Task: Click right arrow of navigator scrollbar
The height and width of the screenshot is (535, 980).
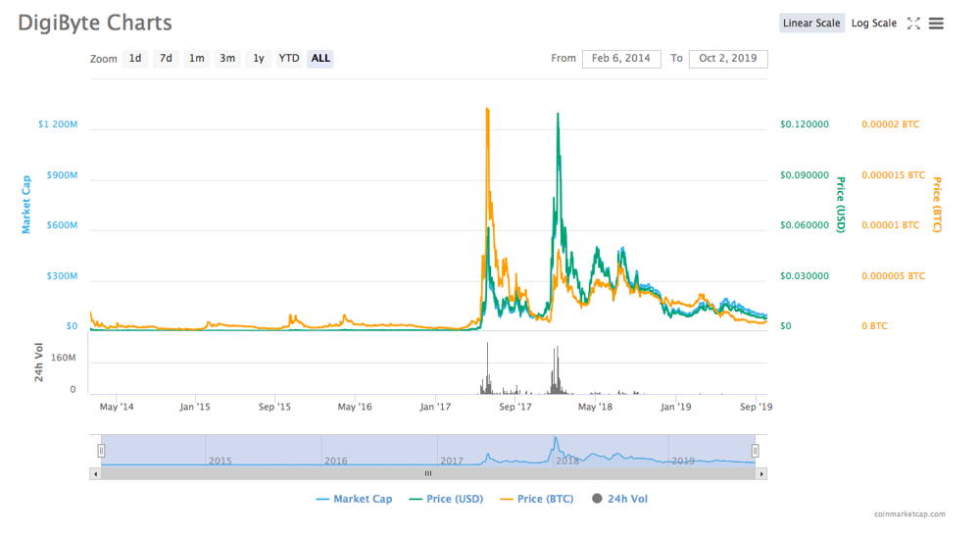Action: point(761,473)
